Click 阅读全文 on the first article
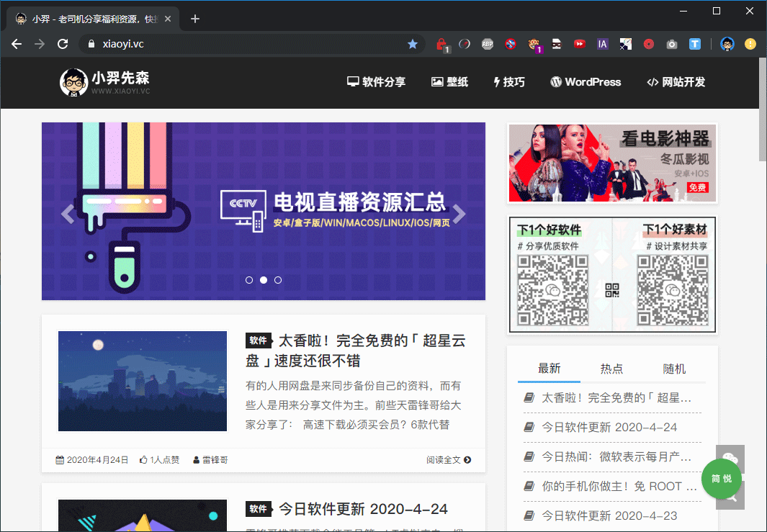This screenshot has height=532, width=767. point(449,460)
